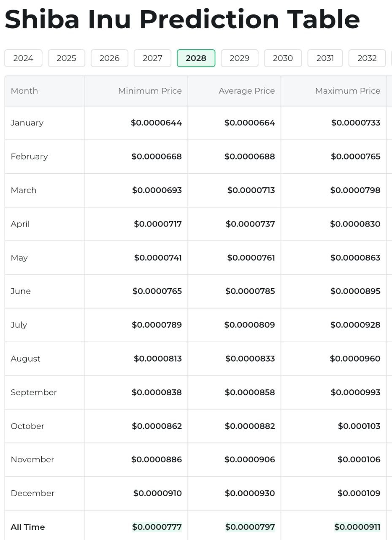392x540 pixels.
Task: Click the Minimum Price column header
Action: 150,91
